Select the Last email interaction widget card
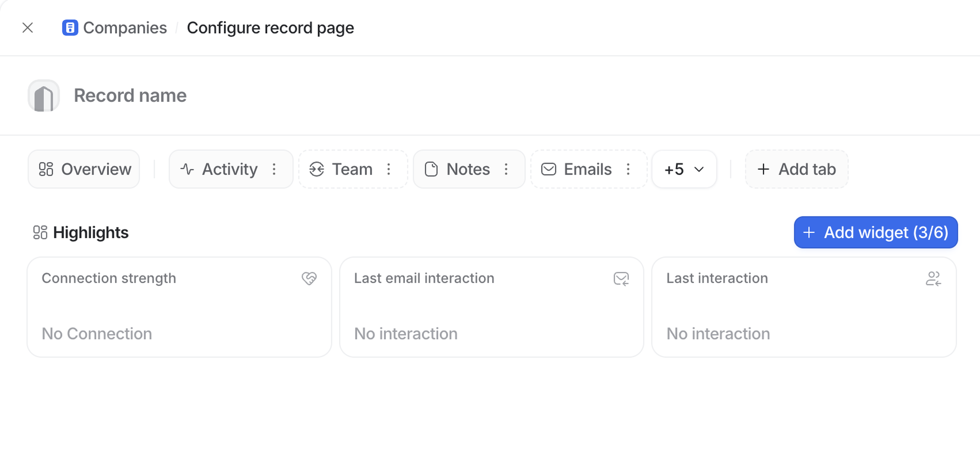The height and width of the screenshot is (452, 980). 491,307
